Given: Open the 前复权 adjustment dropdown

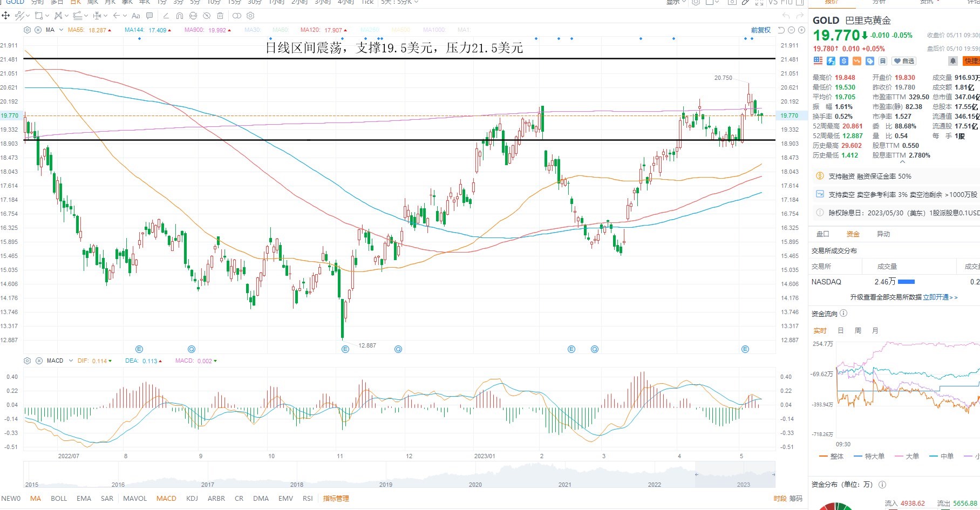Looking at the screenshot, I should pos(760,30).
